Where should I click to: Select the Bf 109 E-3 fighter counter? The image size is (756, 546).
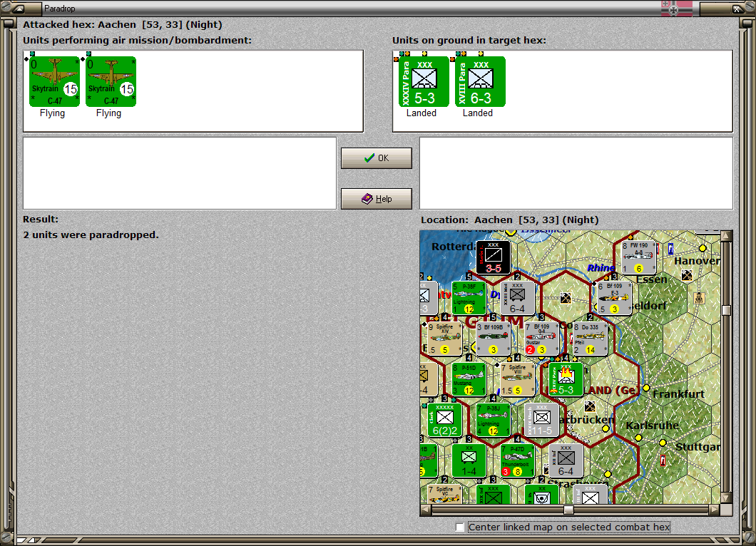(614, 298)
